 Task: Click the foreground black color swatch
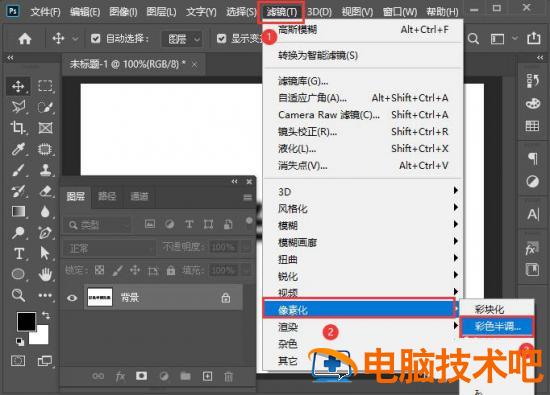[26, 321]
